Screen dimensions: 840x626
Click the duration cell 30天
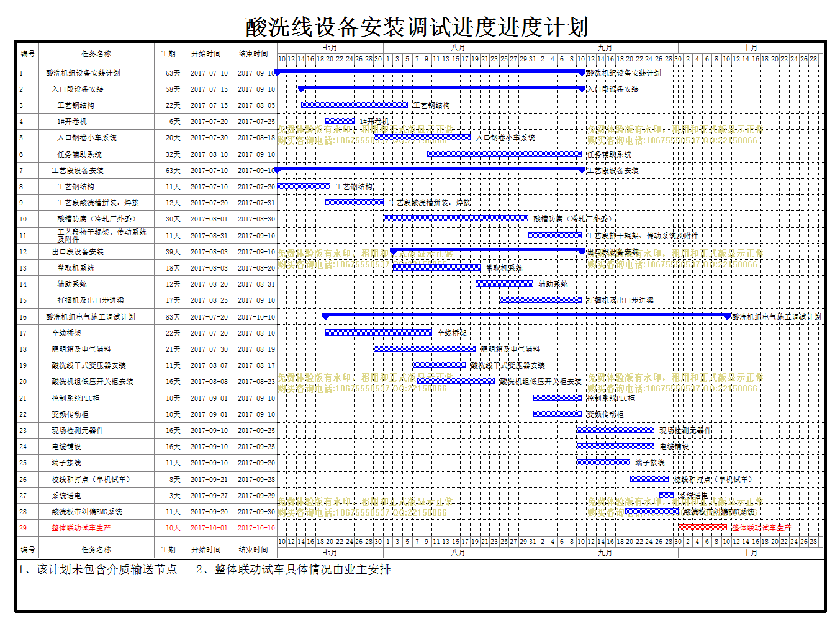tap(173, 219)
